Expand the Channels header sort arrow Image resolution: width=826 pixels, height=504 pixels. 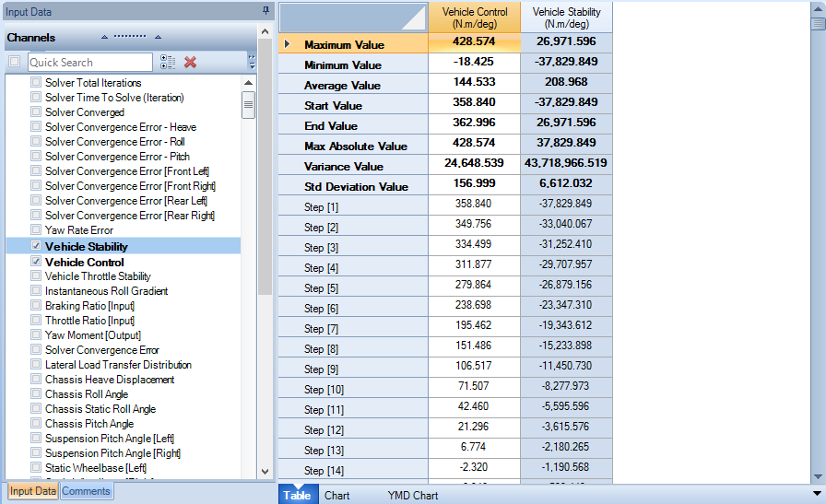(x=104, y=37)
